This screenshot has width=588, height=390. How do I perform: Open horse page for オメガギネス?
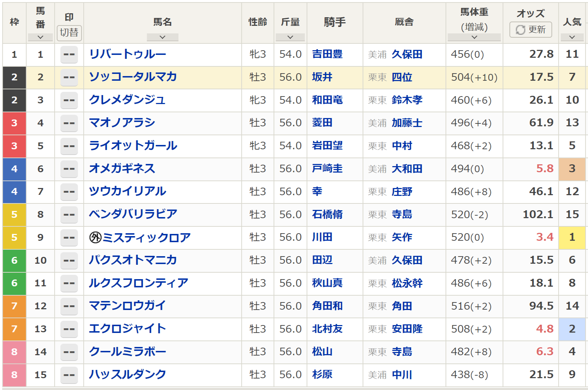click(122, 168)
